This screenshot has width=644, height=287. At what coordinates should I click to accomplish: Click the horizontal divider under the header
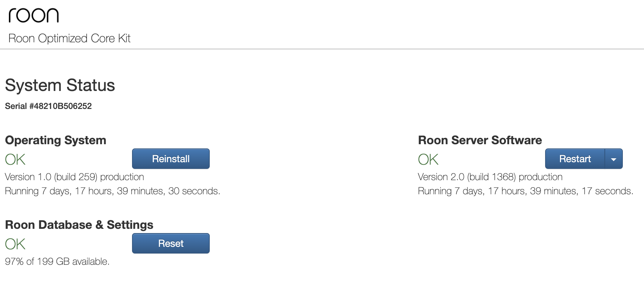[322, 49]
